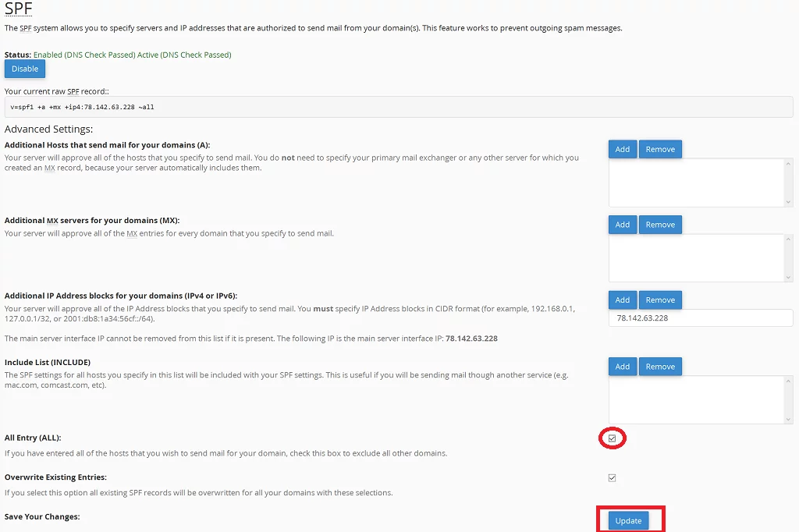Screen dimensions: 799x532
Task: Toggle the All Entry (ALL) checkbox
Action: [612, 438]
